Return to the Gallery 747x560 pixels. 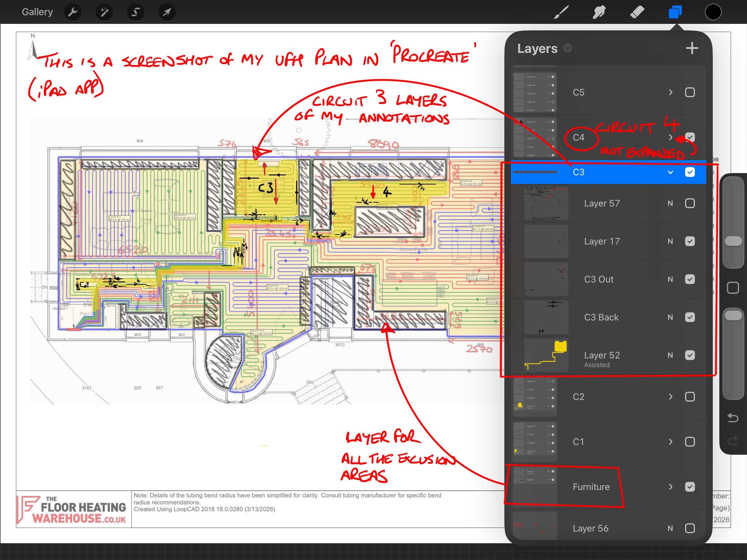tap(37, 12)
